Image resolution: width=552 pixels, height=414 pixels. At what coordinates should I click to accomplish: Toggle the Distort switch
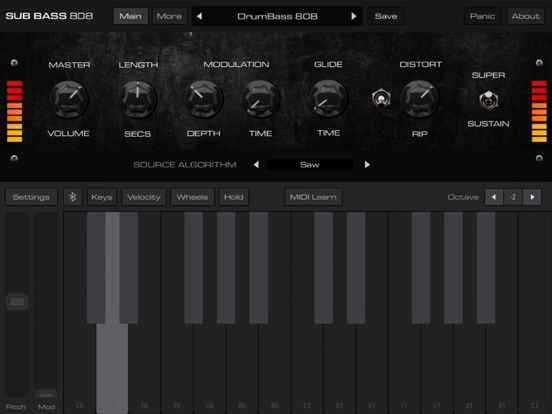pos(381,98)
